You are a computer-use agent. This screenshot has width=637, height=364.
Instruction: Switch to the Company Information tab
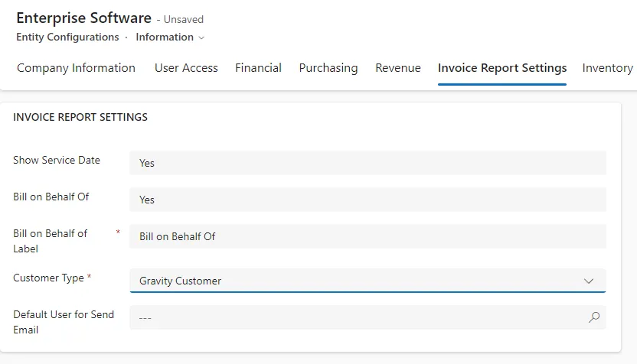(x=76, y=68)
